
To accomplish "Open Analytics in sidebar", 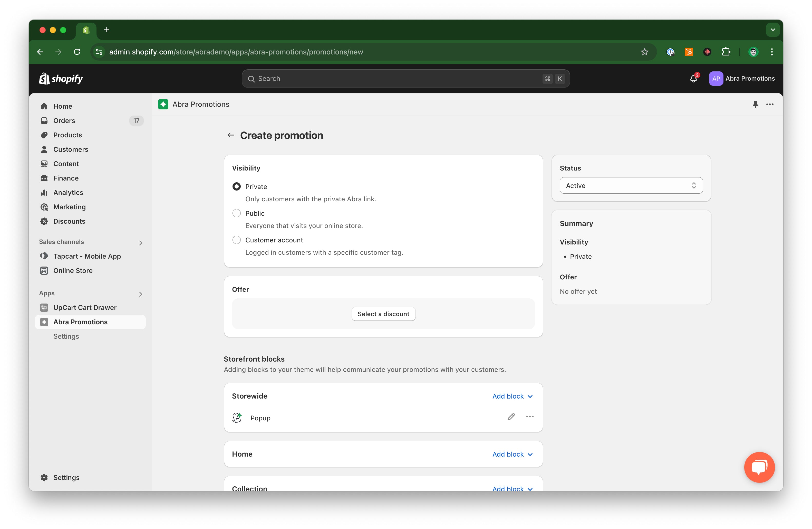I will tap(90, 193).
